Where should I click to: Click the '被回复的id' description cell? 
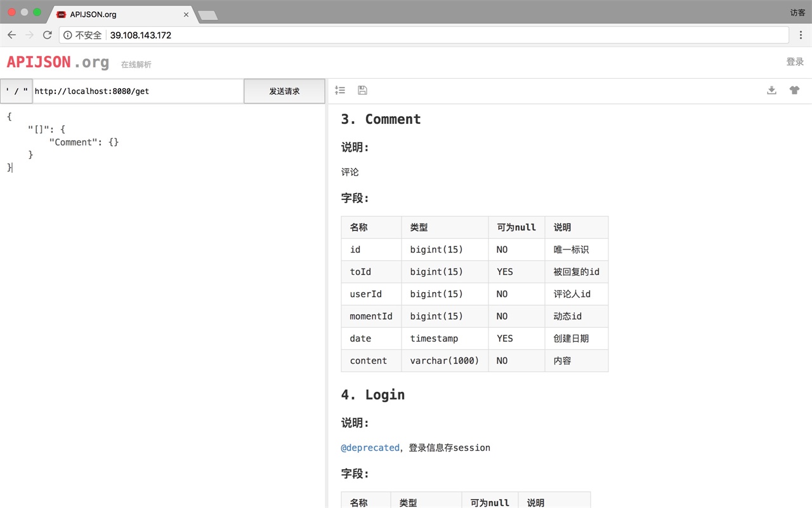point(577,272)
